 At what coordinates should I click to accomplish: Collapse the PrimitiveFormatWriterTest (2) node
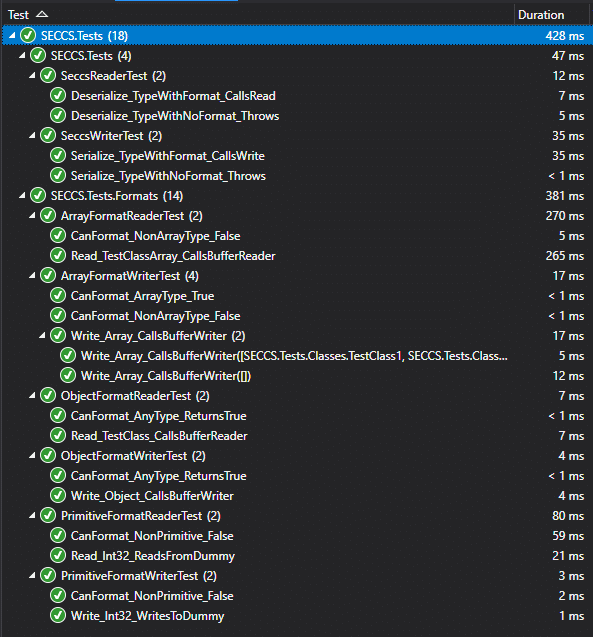coord(32,575)
